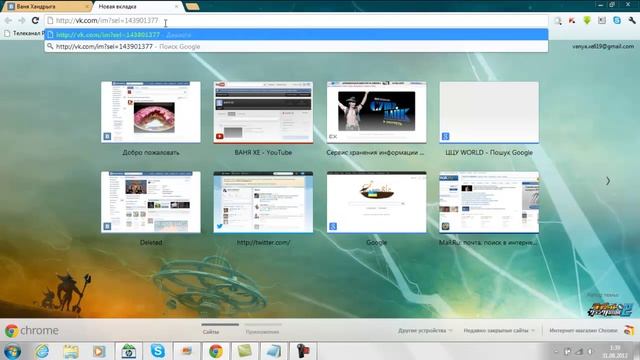The height and width of the screenshot is (360, 640).
Task: Click the blue Skype extension icon in toolbar
Action: (617, 20)
